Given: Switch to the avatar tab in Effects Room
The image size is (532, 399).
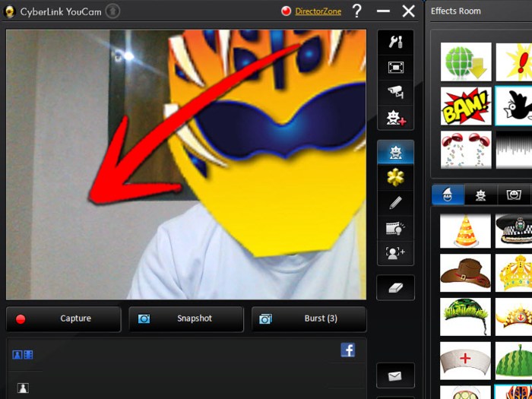Looking at the screenshot, I should (480, 195).
